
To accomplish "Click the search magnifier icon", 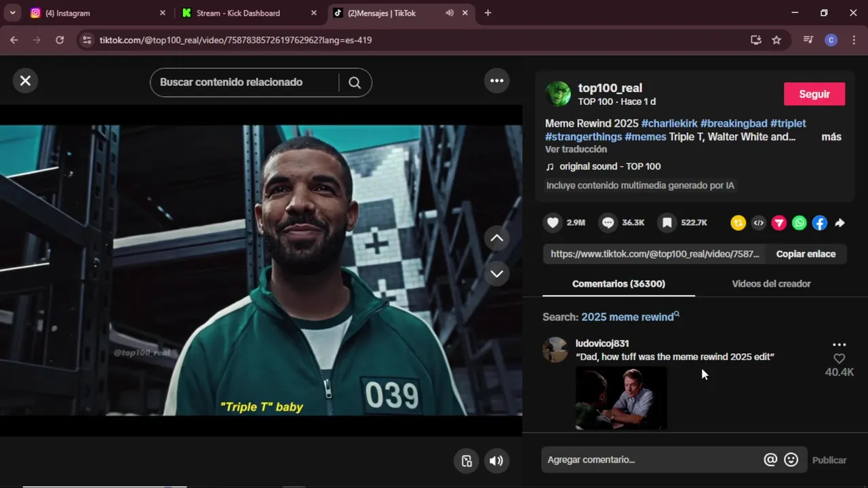I will [x=355, y=83].
